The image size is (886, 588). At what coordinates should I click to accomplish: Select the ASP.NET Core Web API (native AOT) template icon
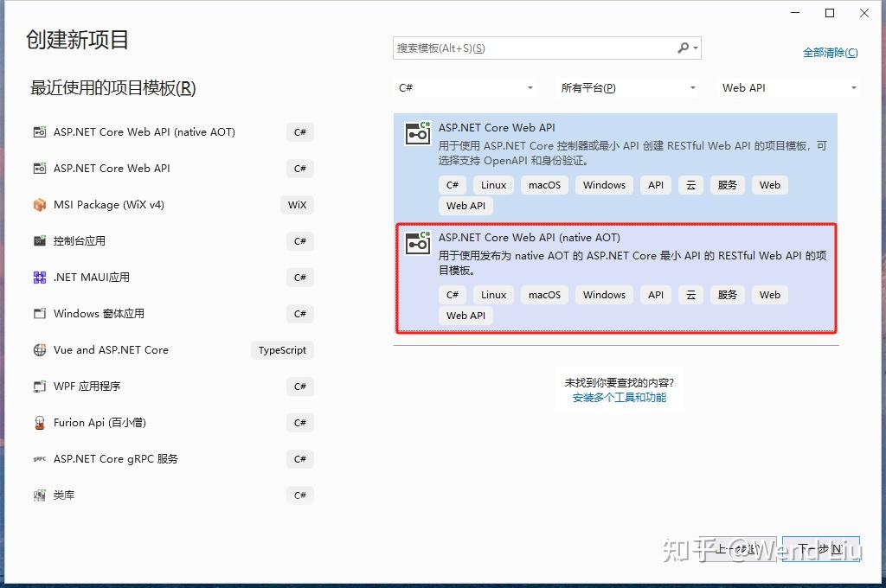(x=39, y=132)
